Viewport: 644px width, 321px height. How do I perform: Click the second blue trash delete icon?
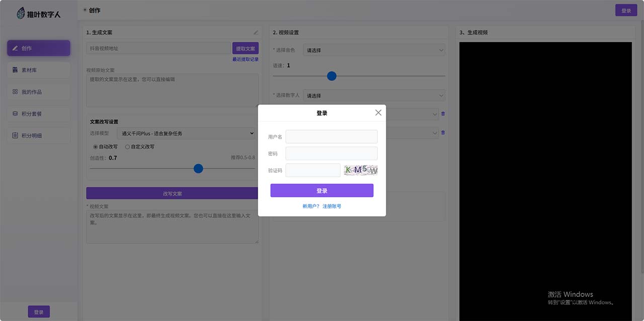click(x=443, y=133)
